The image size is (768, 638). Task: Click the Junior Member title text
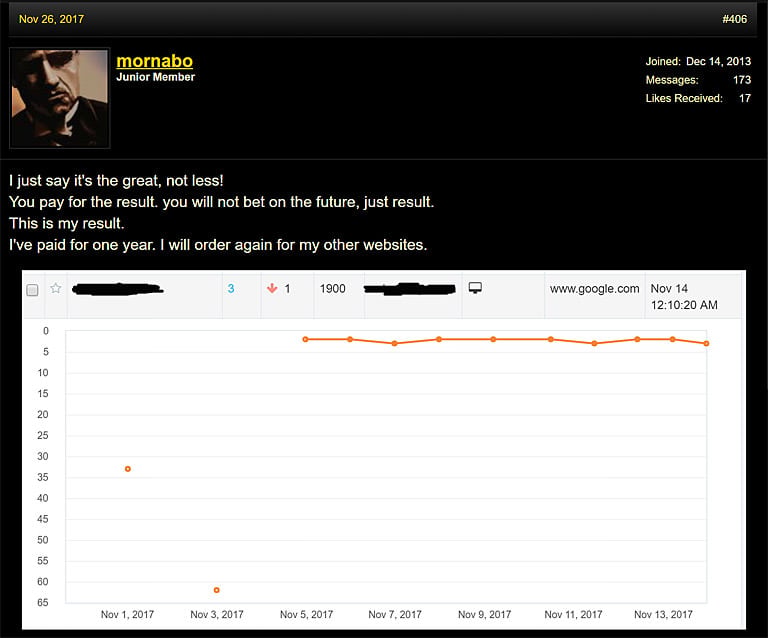(155, 77)
